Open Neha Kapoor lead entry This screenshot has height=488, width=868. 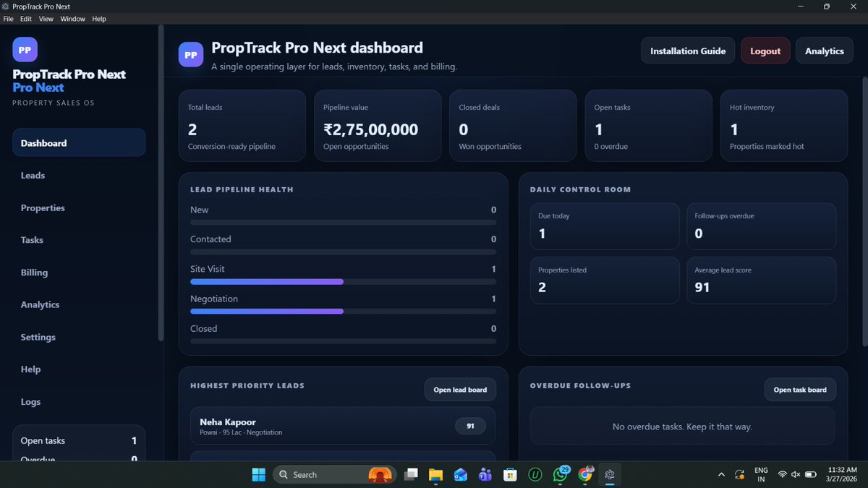pos(343,426)
